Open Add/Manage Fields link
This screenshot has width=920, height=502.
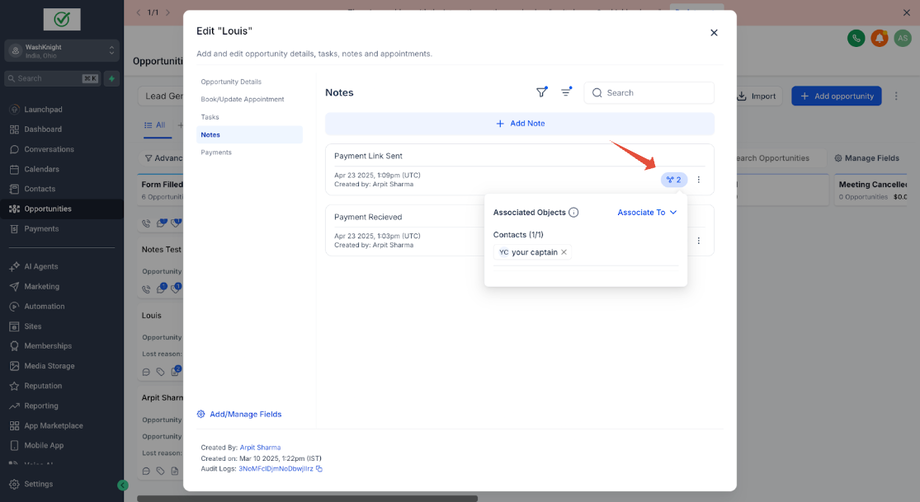pos(245,414)
